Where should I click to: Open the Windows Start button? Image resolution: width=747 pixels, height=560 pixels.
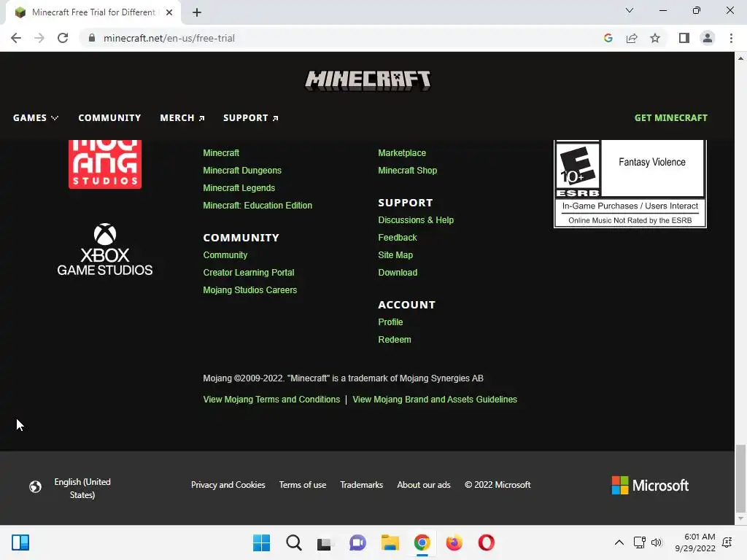(x=261, y=542)
